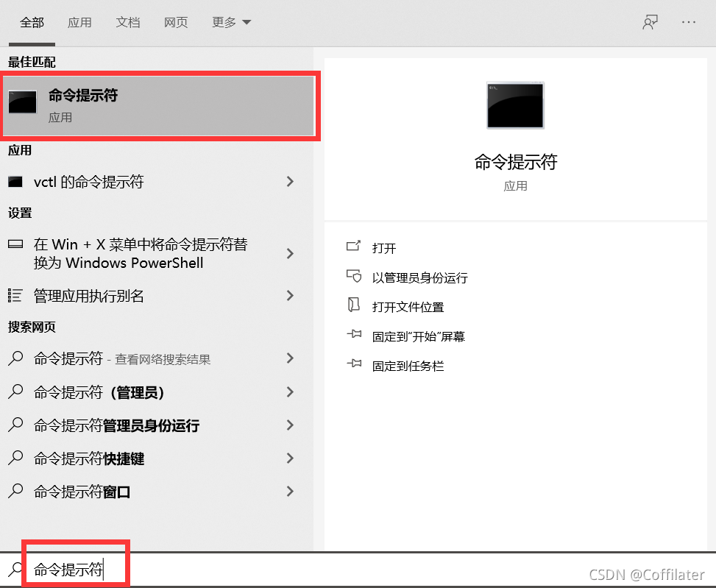Expand arrow for 查看网络搜索结果 row
Screen dimensions: 716x588
(x=290, y=358)
